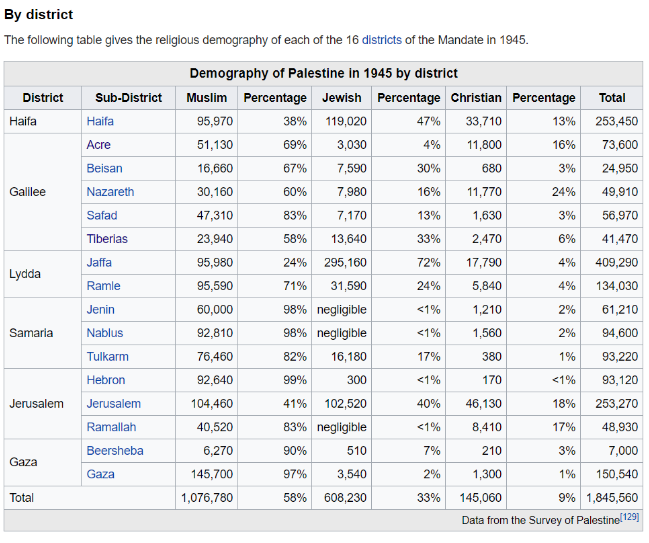649x543 pixels.
Task: Select the table caption 'Demography of Palestine in 1945 by district'
Action: click(x=323, y=73)
